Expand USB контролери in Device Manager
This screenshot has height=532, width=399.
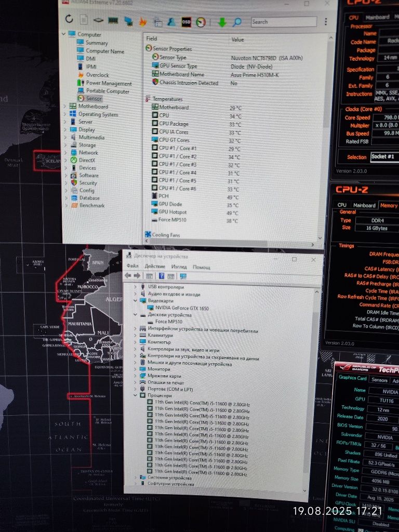point(136,287)
